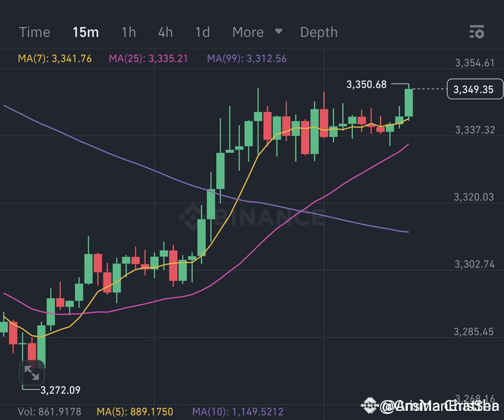Viewport: 504px width, 420px height.
Task: Select the 1d interval
Action: 202,32
